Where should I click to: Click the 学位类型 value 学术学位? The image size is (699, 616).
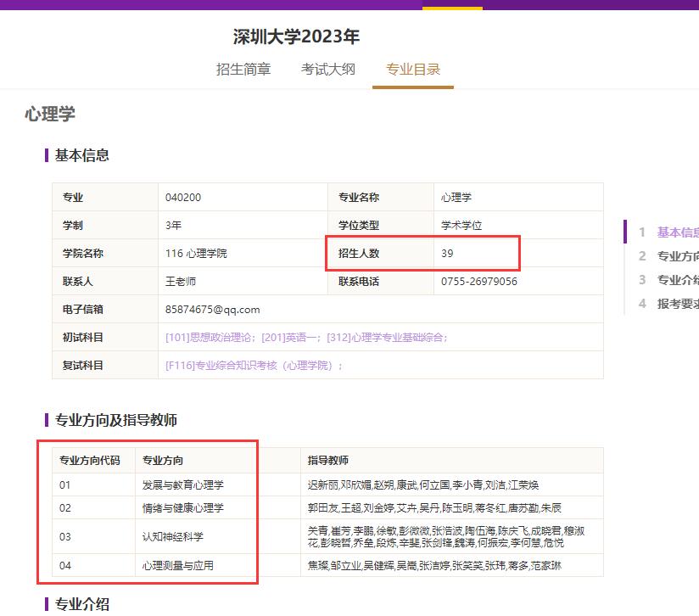click(461, 226)
